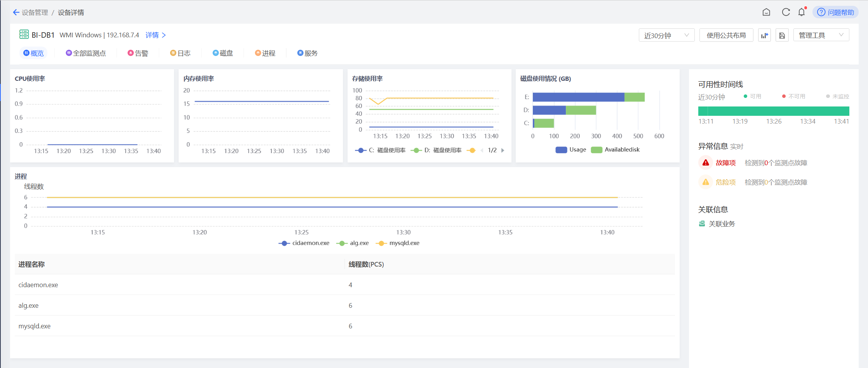The width and height of the screenshot is (868, 368).
Task: Click the 内存使用率 chart title
Action: click(198, 78)
